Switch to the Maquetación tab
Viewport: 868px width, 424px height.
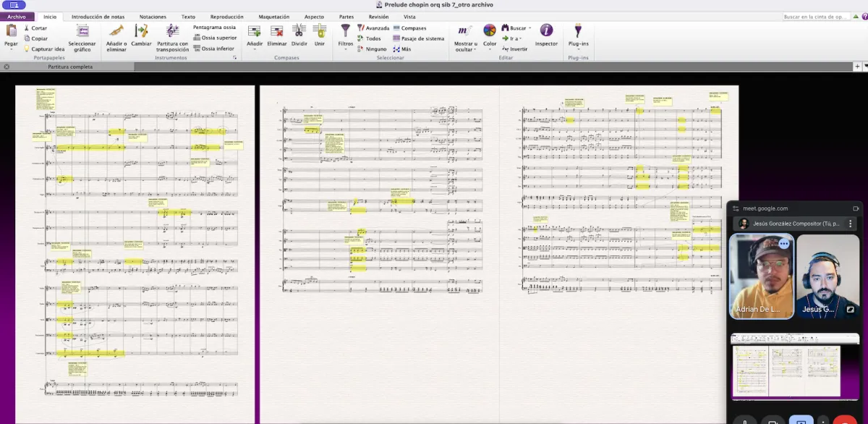click(274, 16)
